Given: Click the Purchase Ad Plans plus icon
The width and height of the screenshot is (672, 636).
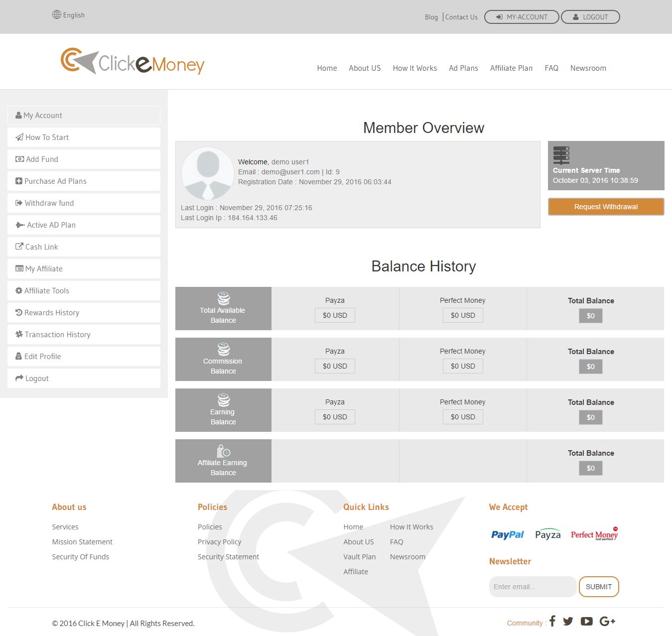Looking at the screenshot, I should (x=19, y=181).
